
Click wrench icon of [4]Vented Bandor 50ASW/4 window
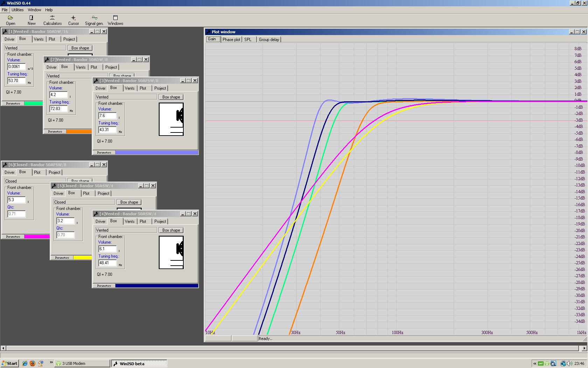pos(96,214)
